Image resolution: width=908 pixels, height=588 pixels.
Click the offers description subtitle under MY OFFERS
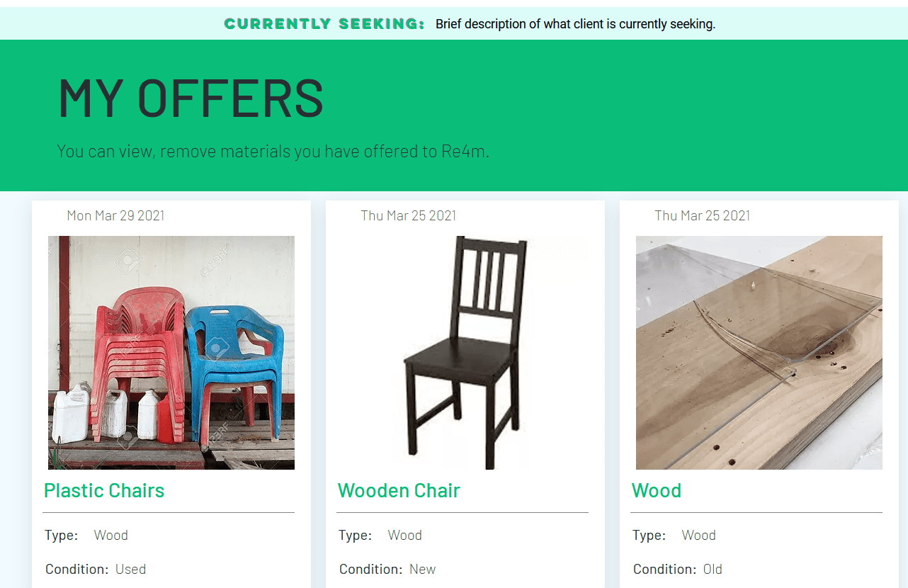point(273,151)
